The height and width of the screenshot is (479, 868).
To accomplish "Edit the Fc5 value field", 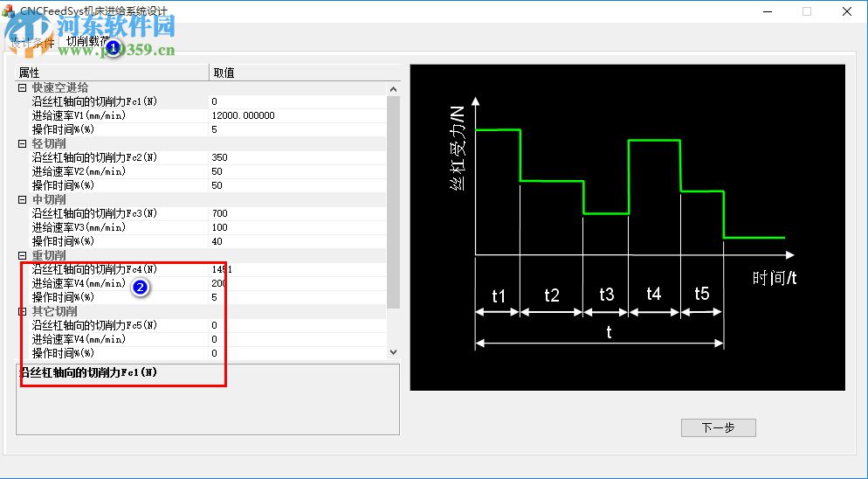I will 297,325.
